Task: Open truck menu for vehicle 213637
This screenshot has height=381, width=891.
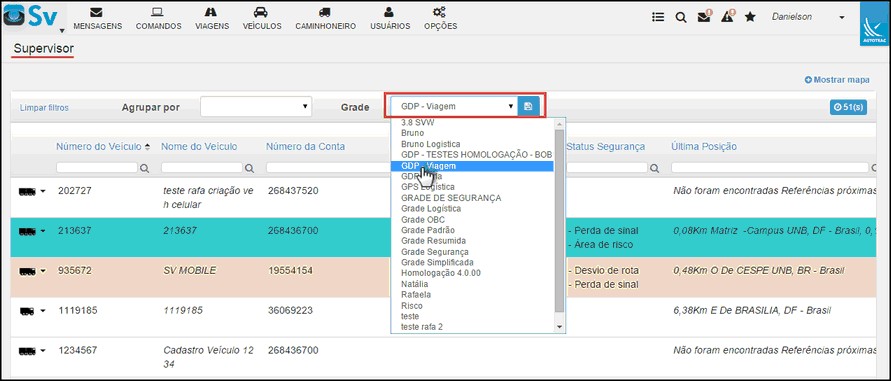Action: [32, 231]
